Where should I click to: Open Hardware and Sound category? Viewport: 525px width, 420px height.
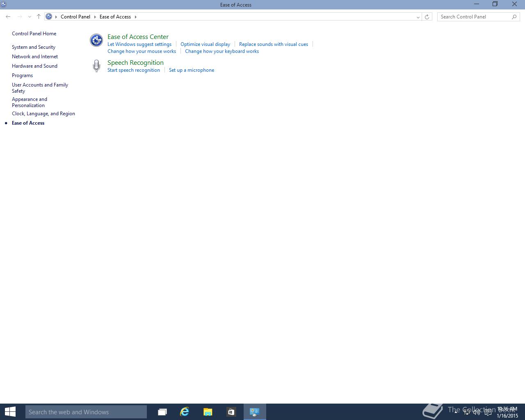coord(34,66)
